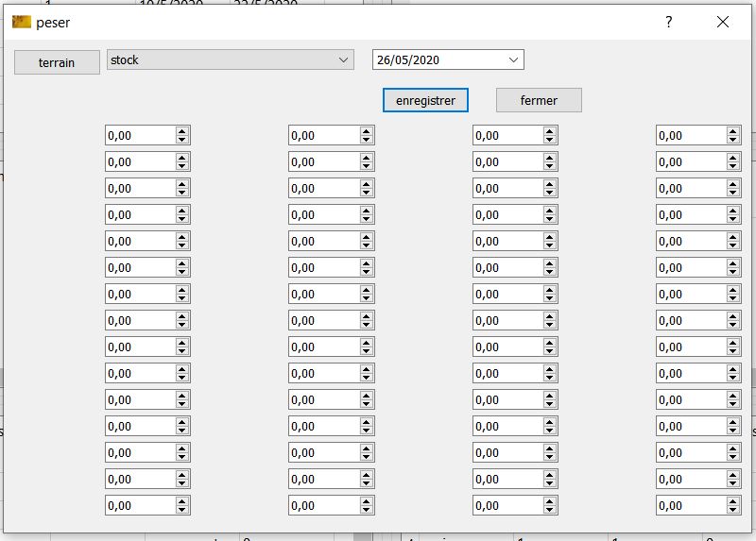The width and height of the screenshot is (756, 541).
Task: Increase first column bottom row spinner
Action: pos(182,501)
